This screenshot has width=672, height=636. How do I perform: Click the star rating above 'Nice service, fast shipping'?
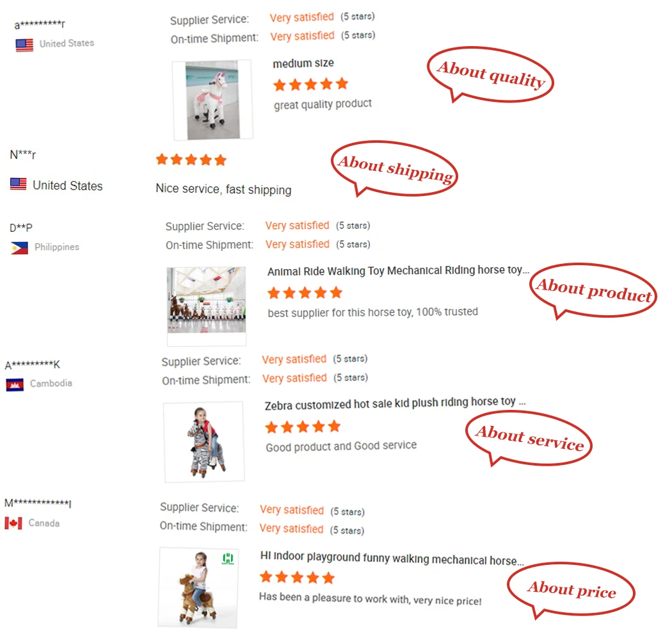point(191,160)
